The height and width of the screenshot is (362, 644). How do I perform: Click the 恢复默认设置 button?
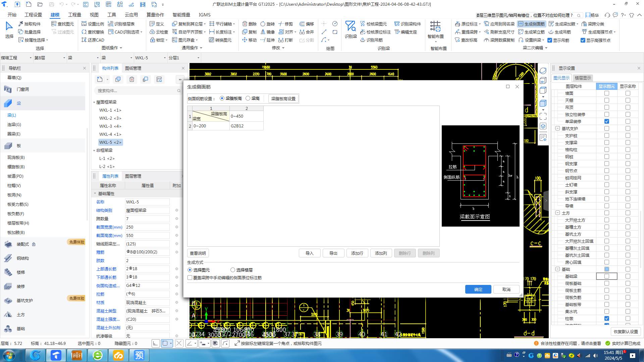(x=626, y=331)
